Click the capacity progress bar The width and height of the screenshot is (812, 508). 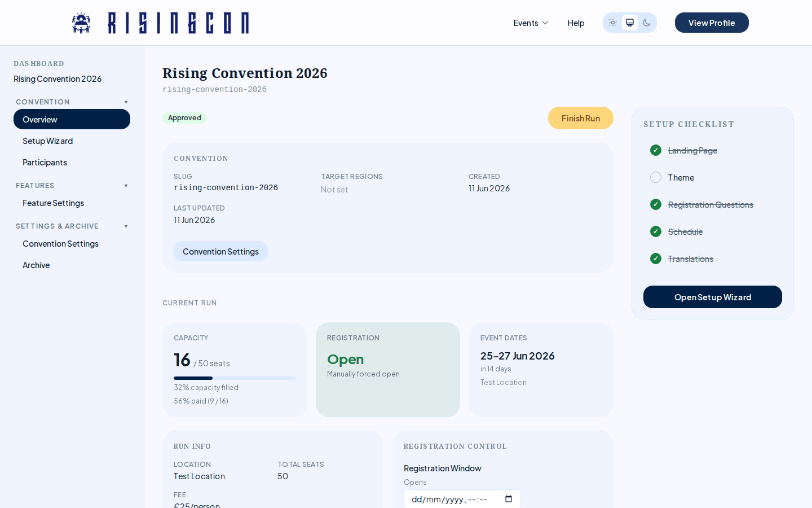click(x=235, y=378)
